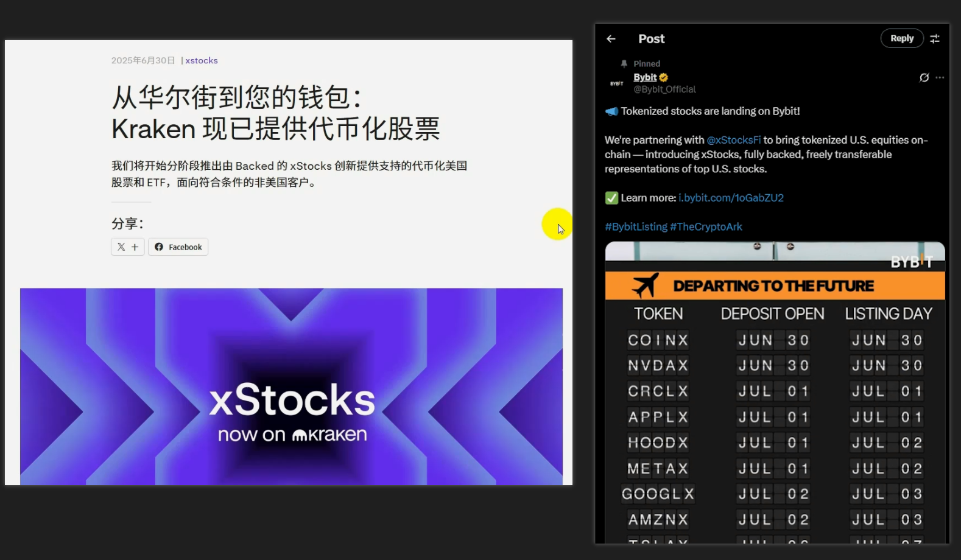The height and width of the screenshot is (560, 961).
Task: Click the CRCLX token row
Action: 775,391
